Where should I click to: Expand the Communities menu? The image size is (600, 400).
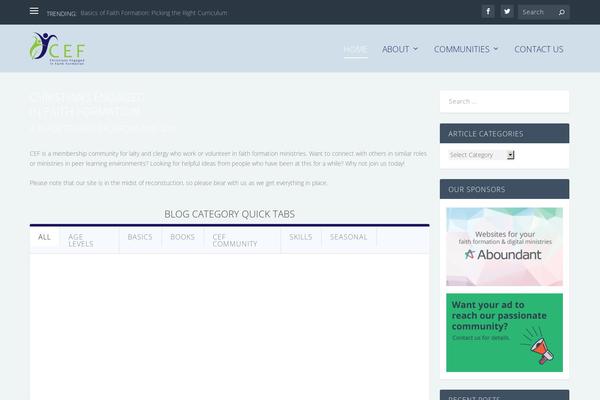(x=466, y=49)
